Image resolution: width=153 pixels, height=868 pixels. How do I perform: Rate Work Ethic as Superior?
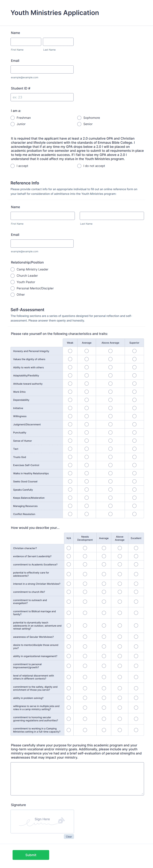(134, 392)
